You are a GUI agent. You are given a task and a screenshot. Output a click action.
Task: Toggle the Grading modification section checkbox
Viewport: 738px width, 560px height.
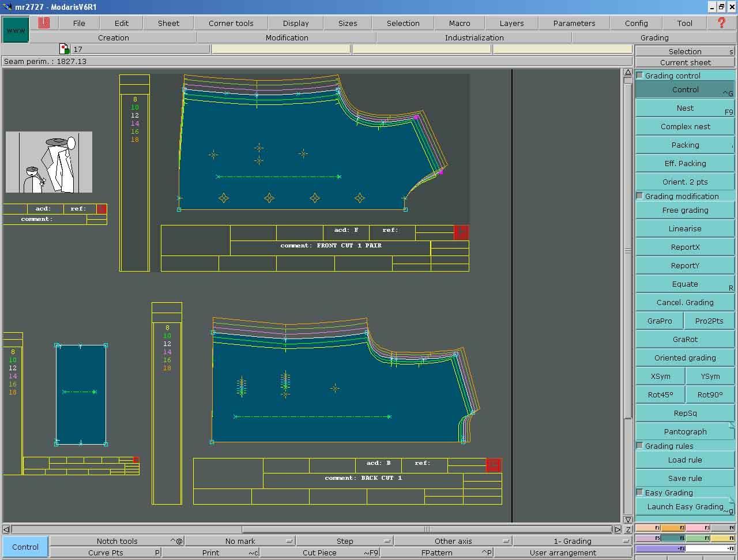(639, 196)
